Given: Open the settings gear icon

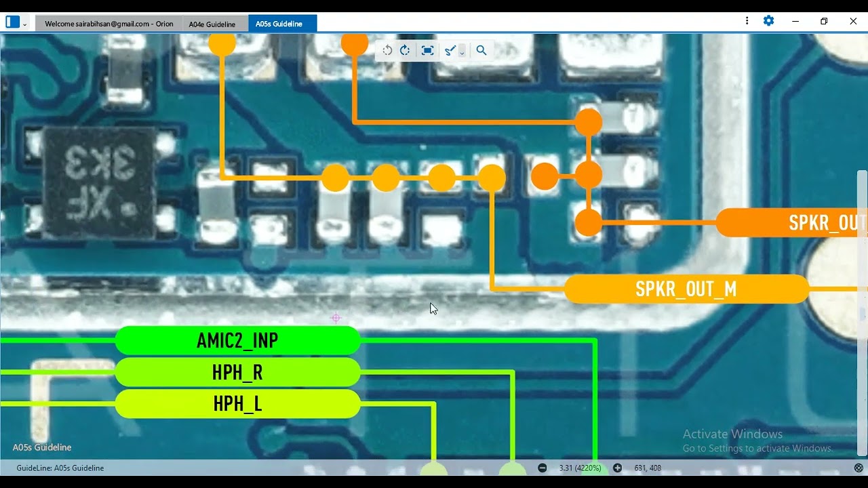Looking at the screenshot, I should pos(768,21).
